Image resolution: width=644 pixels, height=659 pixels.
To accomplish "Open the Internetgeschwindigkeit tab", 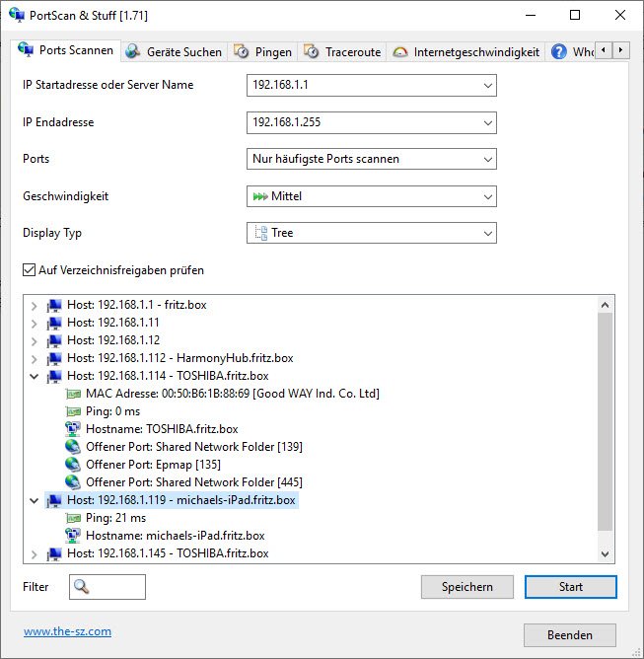I will point(465,52).
